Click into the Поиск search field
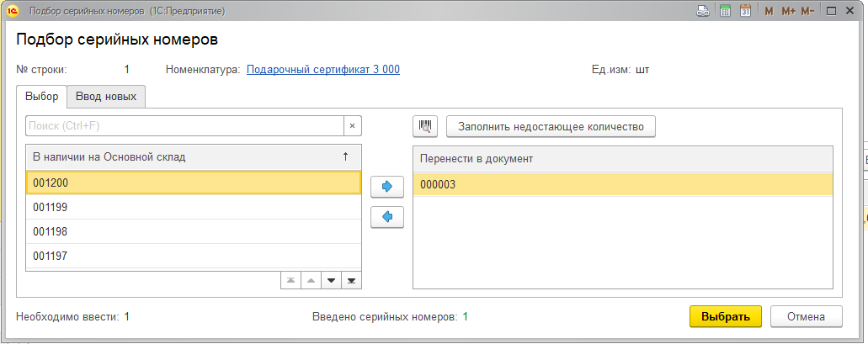Image resolution: width=868 pixels, height=344 pixels. pyautogui.click(x=184, y=126)
